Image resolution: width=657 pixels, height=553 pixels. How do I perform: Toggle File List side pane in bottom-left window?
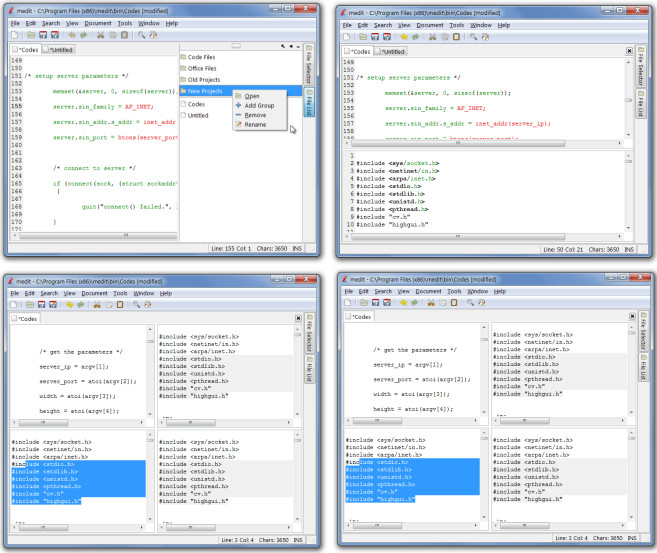click(309, 369)
